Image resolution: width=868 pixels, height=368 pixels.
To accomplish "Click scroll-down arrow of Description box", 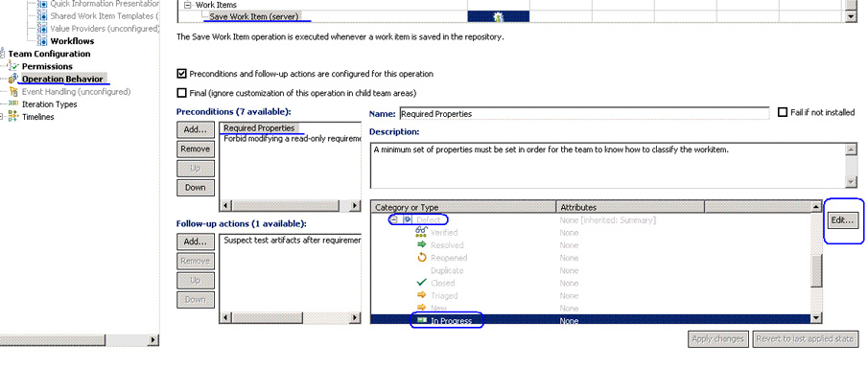I will 851,183.
